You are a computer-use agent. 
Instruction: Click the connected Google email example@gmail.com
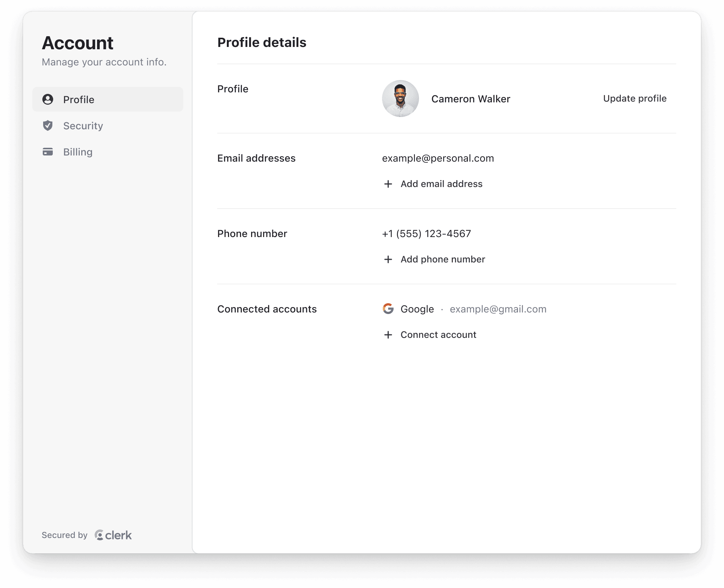[498, 309]
